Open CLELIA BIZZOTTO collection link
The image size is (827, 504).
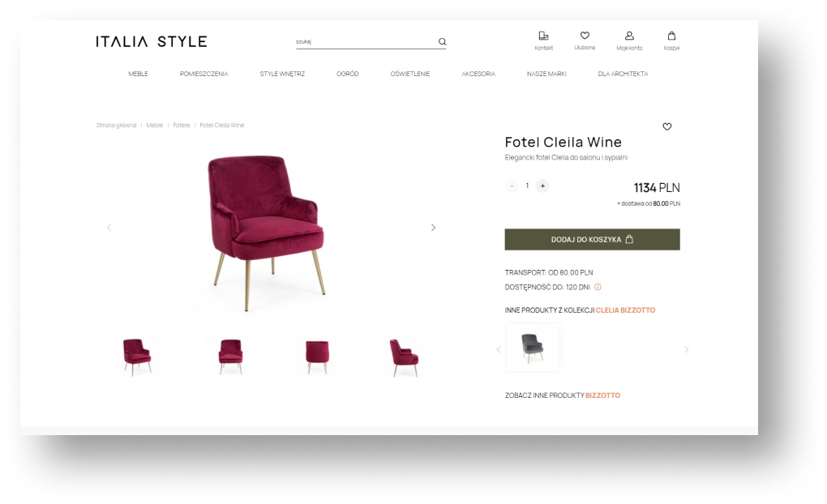pos(625,310)
